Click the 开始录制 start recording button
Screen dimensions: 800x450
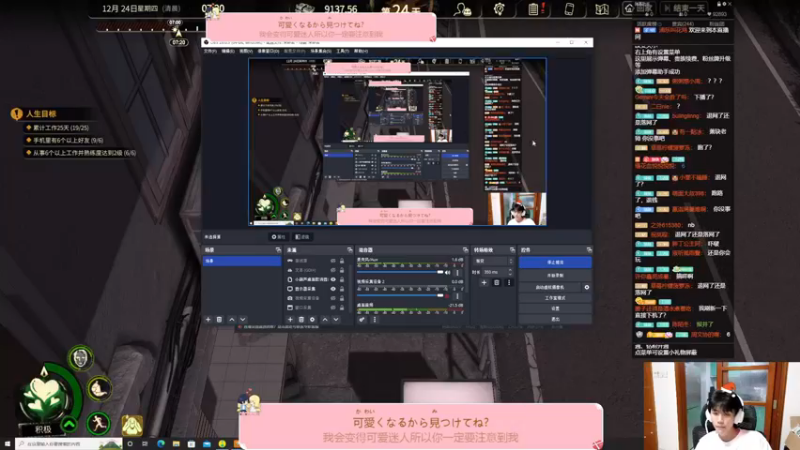point(555,276)
